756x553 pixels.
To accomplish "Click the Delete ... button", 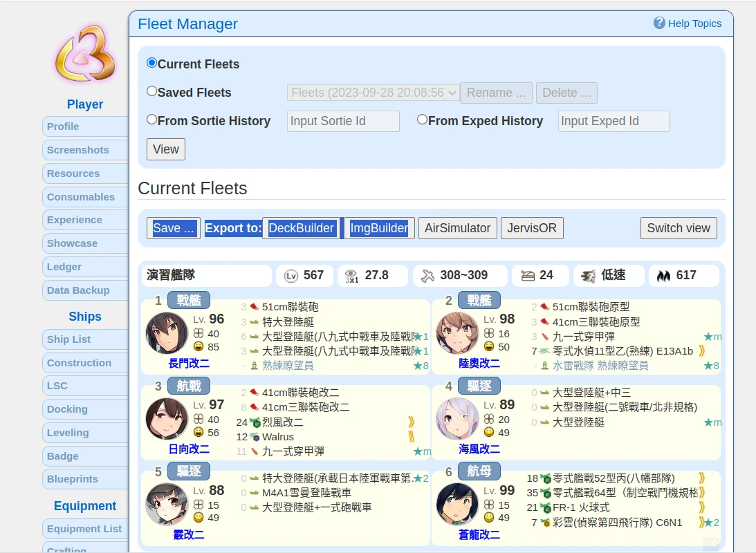I will (x=566, y=93).
